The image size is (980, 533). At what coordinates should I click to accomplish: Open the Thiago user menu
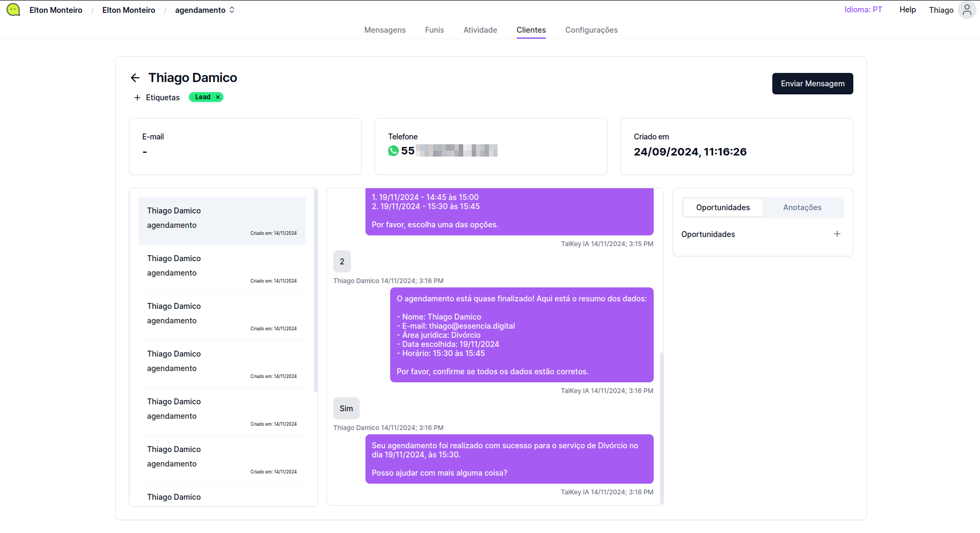pos(941,10)
